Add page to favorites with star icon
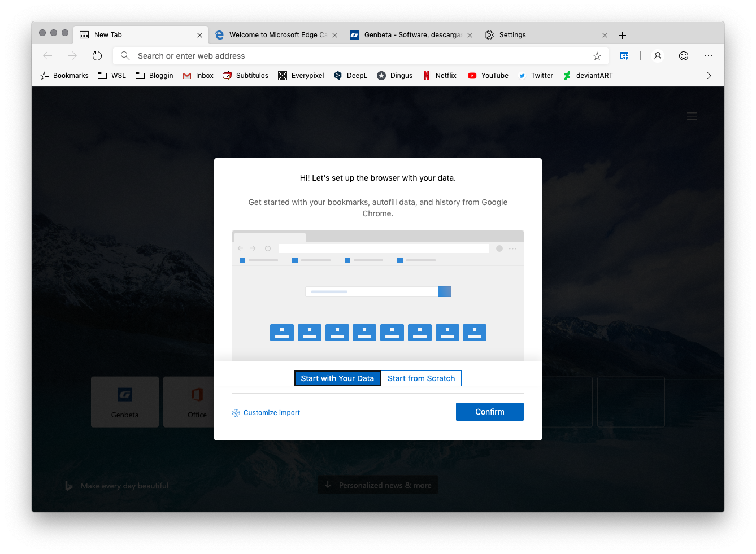The width and height of the screenshot is (756, 554). click(x=597, y=56)
